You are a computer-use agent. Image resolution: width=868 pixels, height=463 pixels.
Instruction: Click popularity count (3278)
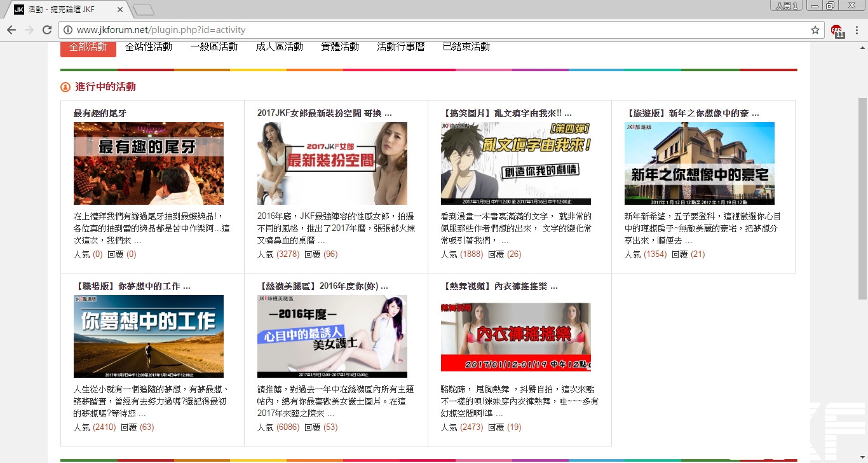click(288, 254)
